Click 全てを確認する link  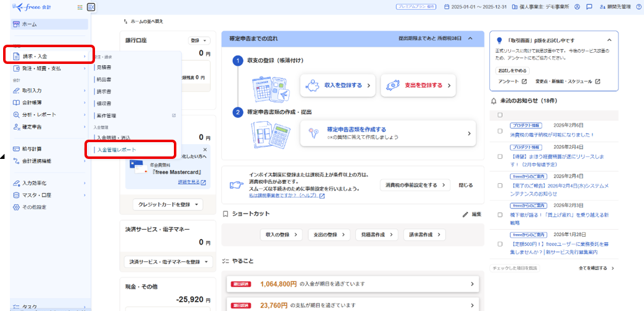pyautogui.click(x=596, y=268)
